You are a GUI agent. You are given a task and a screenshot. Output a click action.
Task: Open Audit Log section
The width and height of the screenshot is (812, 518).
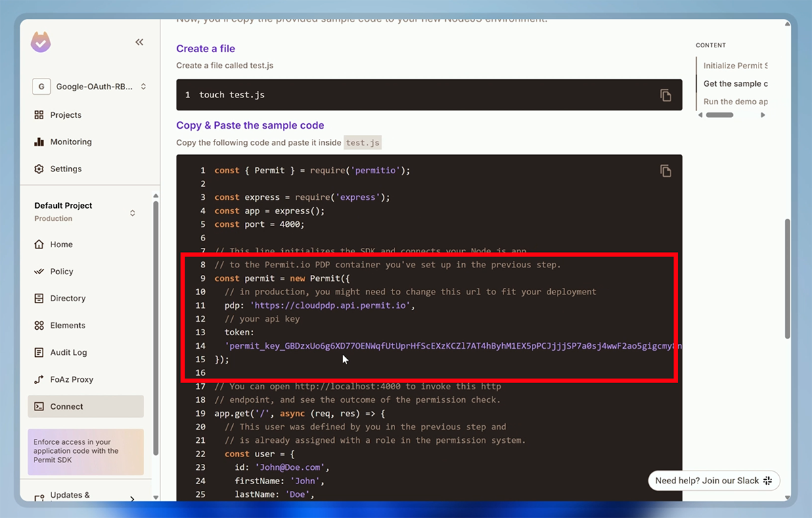point(68,353)
